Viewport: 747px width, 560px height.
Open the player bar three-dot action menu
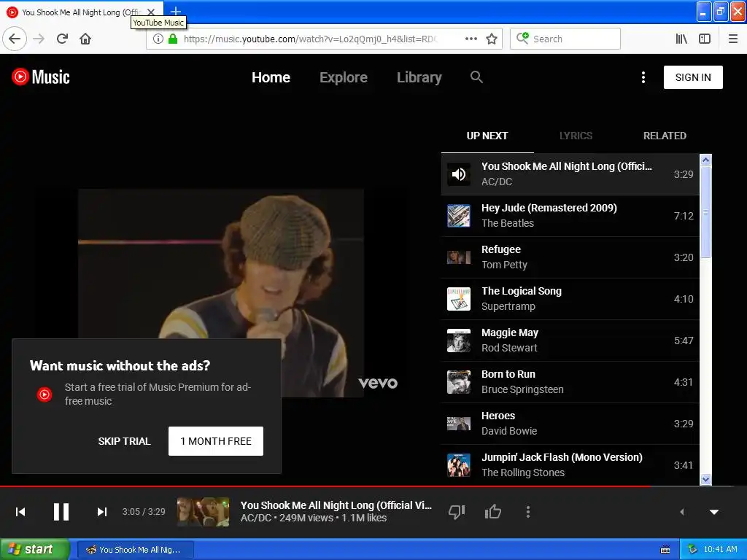(528, 512)
